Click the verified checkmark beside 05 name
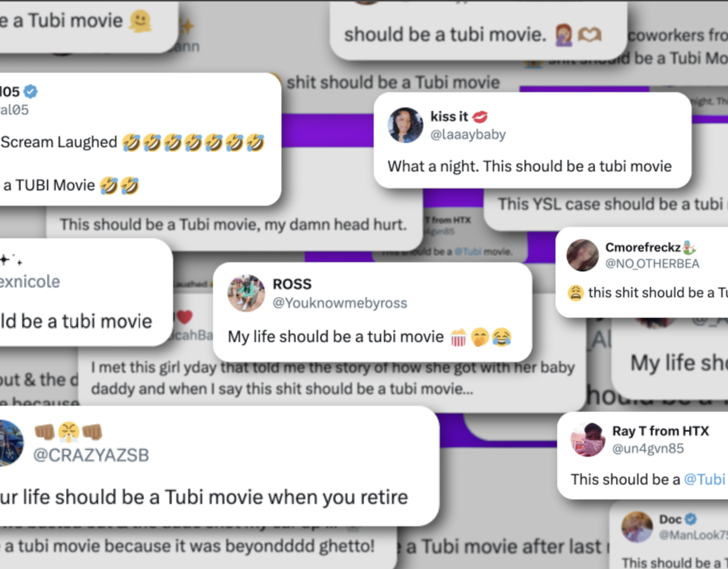Image resolution: width=728 pixels, height=569 pixels. click(30, 92)
